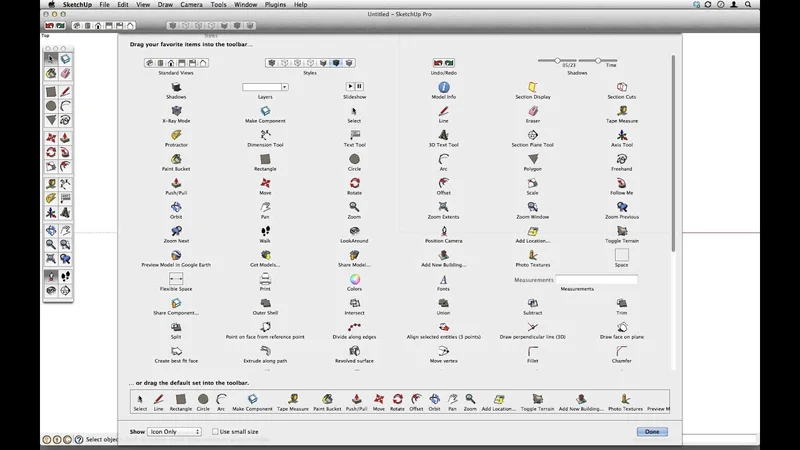
Task: Click the Intersect solid tool icon
Action: [355, 303]
